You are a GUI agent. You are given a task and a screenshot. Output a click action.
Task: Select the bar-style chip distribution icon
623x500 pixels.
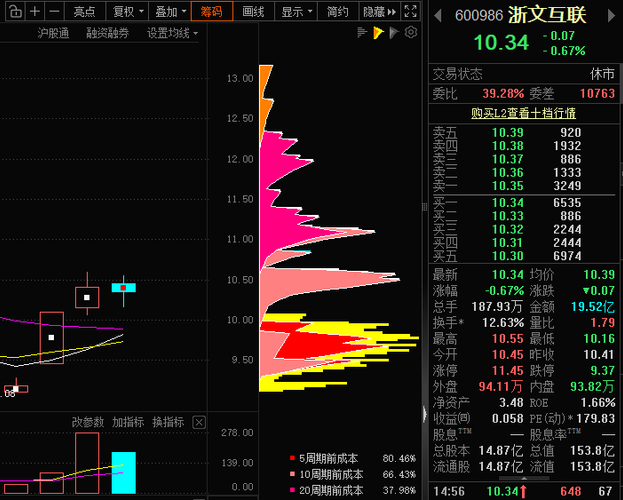(362, 33)
